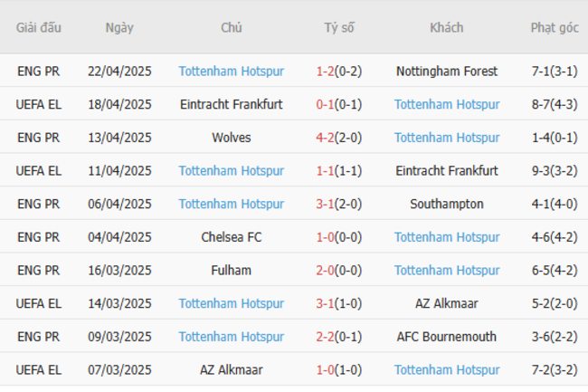Click Tottenham Hotspur in the 11/04/2025 row

tap(231, 171)
